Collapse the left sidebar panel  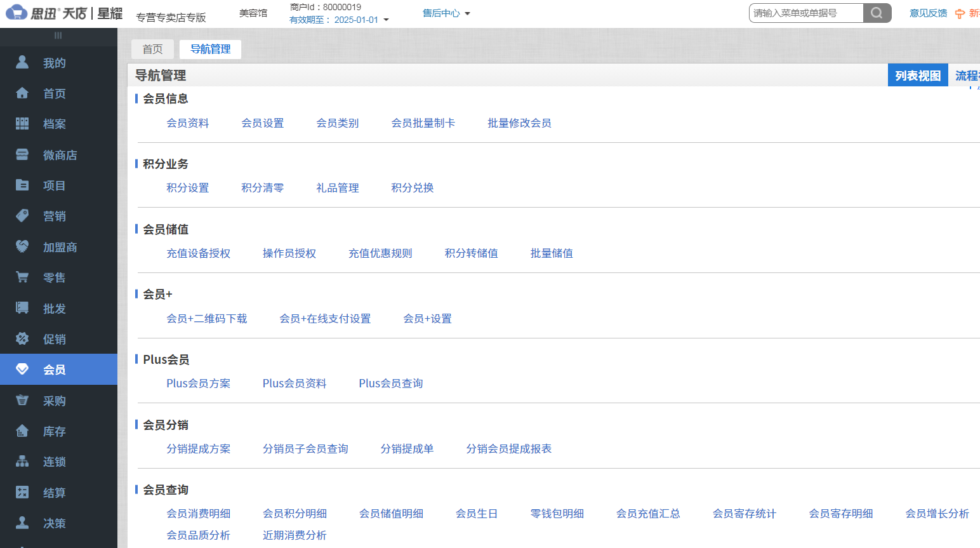(x=58, y=36)
